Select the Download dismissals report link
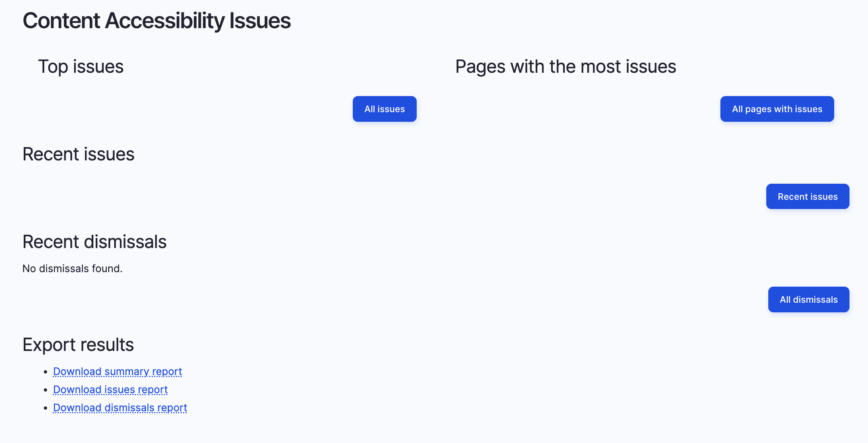 [120, 408]
